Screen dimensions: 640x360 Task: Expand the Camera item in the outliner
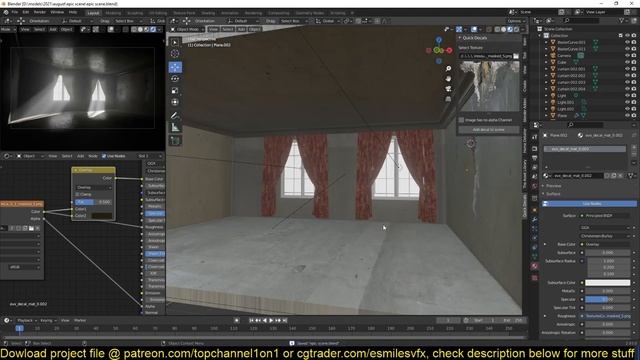(546, 55)
